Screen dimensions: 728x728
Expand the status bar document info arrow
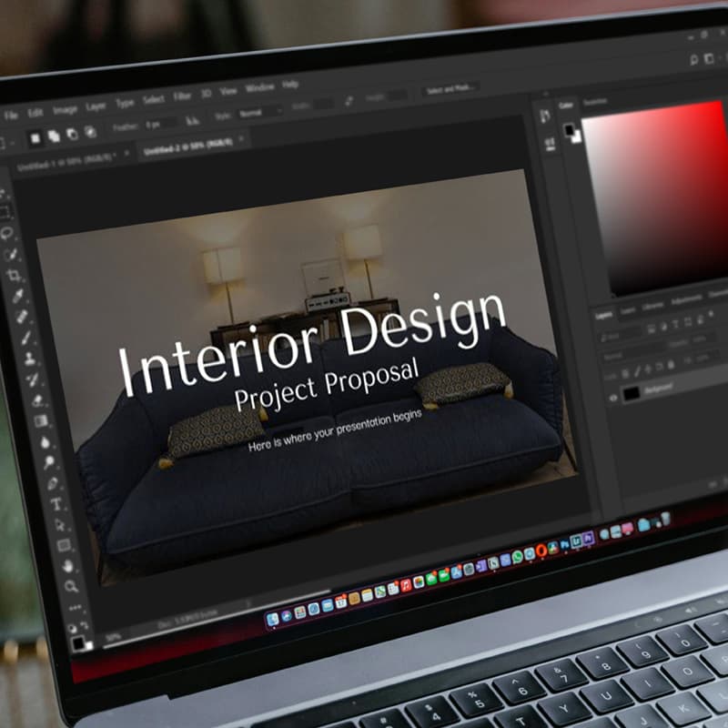point(248,604)
